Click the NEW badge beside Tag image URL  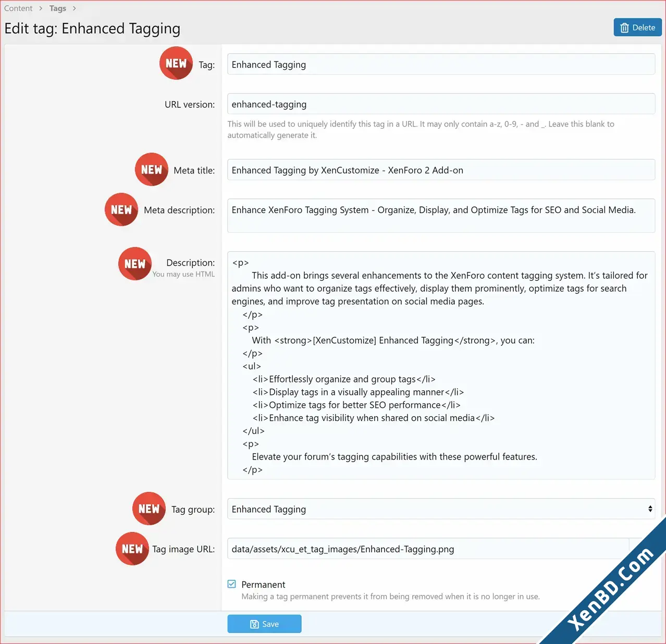132,549
